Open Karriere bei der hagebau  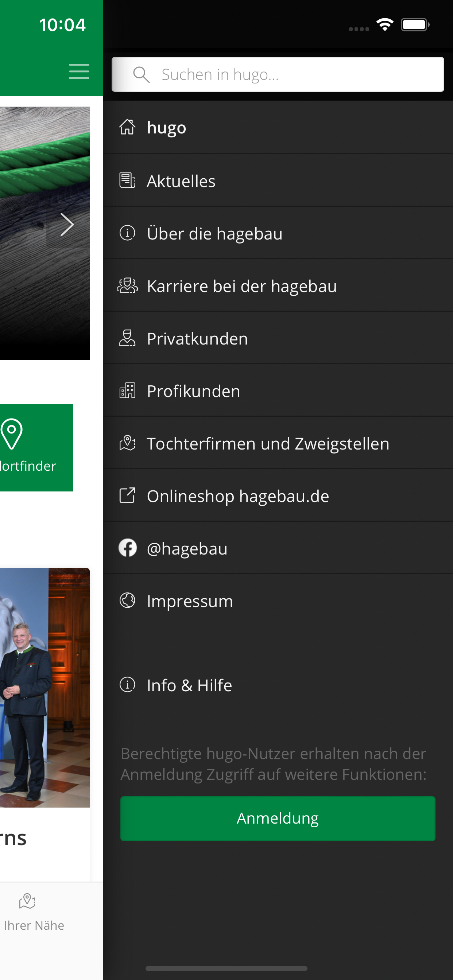[278, 285]
